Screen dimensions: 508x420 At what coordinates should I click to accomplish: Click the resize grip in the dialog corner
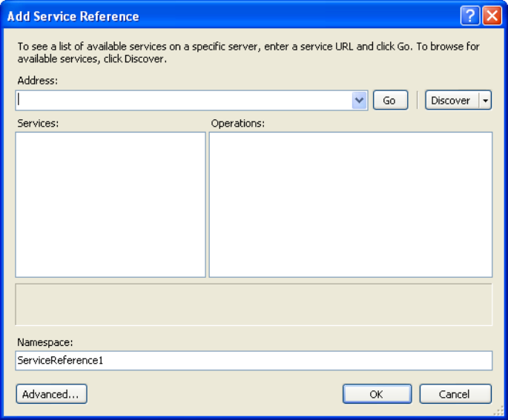(x=499, y=410)
